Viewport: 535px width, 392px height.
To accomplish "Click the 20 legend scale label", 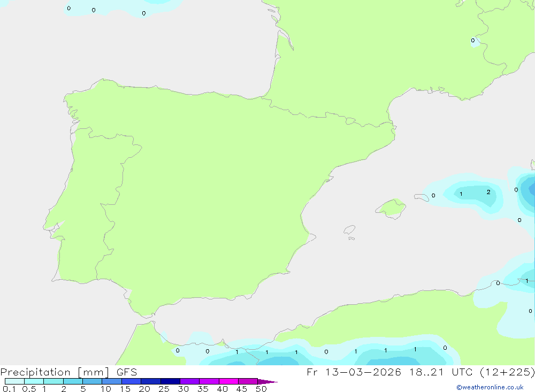I will tap(144, 389).
